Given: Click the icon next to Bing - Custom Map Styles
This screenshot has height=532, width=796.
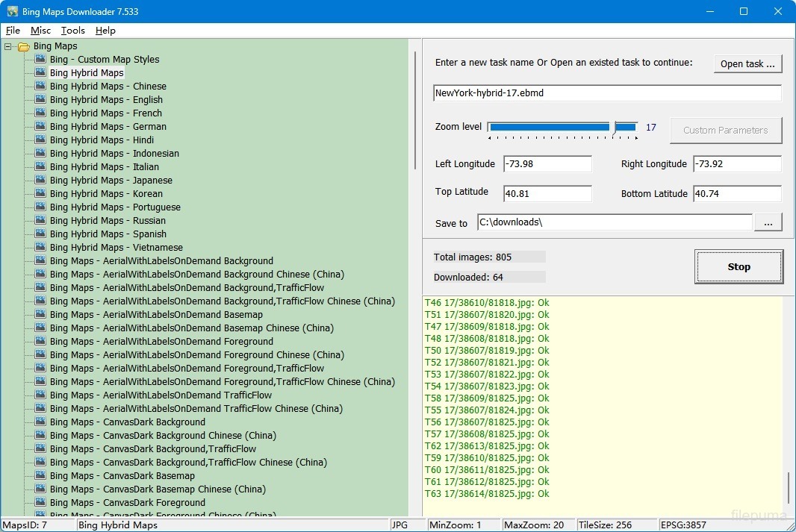Looking at the screenshot, I should point(40,60).
